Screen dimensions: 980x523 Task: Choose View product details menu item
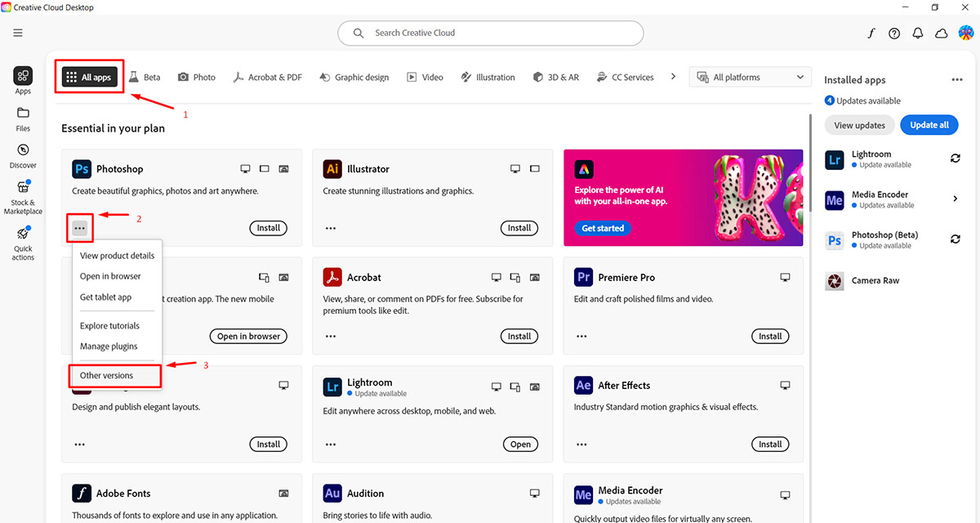117,256
